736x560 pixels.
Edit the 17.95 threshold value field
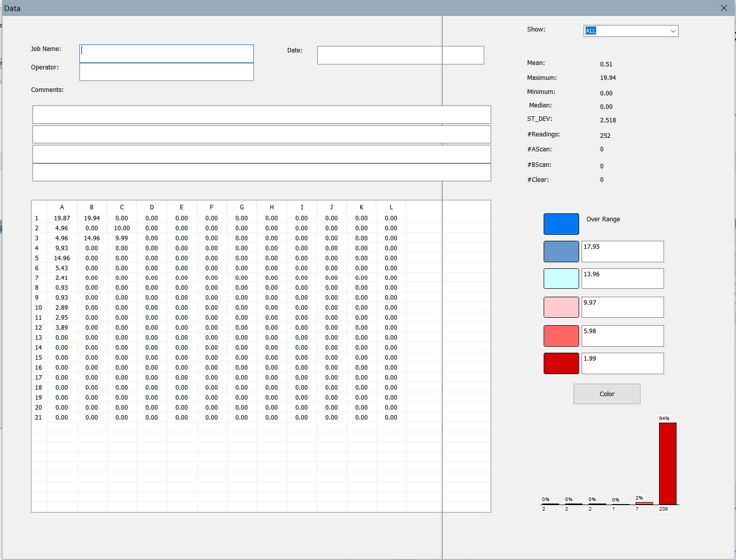pos(622,251)
